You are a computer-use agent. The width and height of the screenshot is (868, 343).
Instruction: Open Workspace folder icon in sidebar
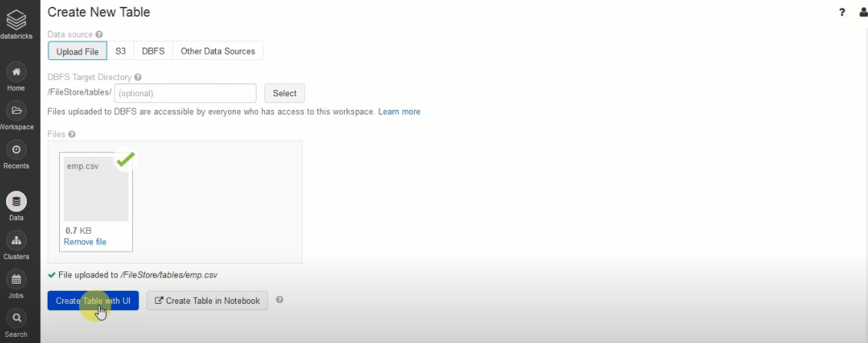(16, 110)
